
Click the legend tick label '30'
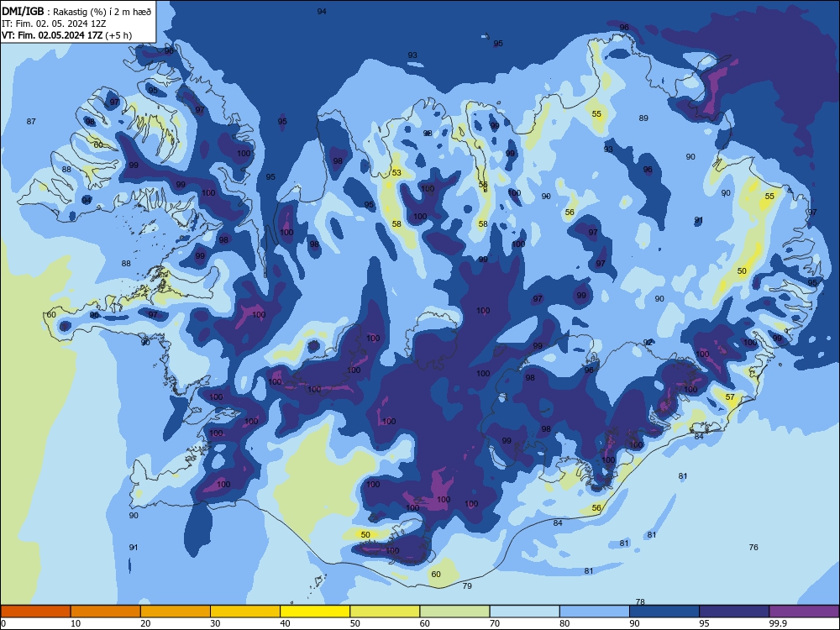(x=215, y=623)
